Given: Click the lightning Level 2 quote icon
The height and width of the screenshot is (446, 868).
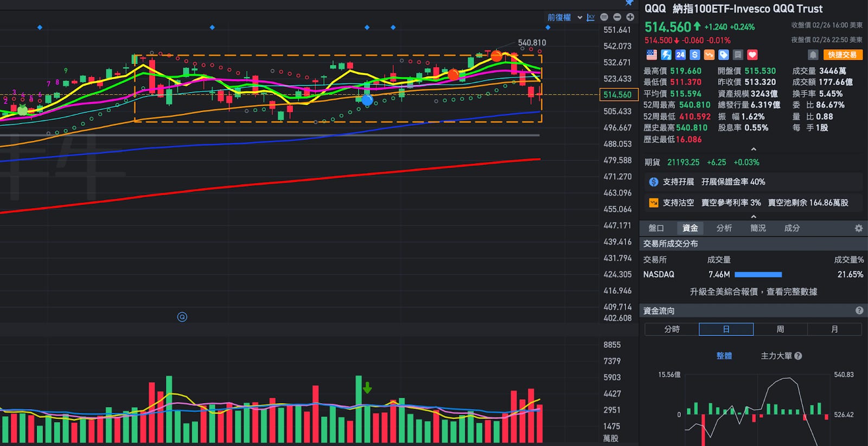Looking at the screenshot, I should tap(666, 55).
